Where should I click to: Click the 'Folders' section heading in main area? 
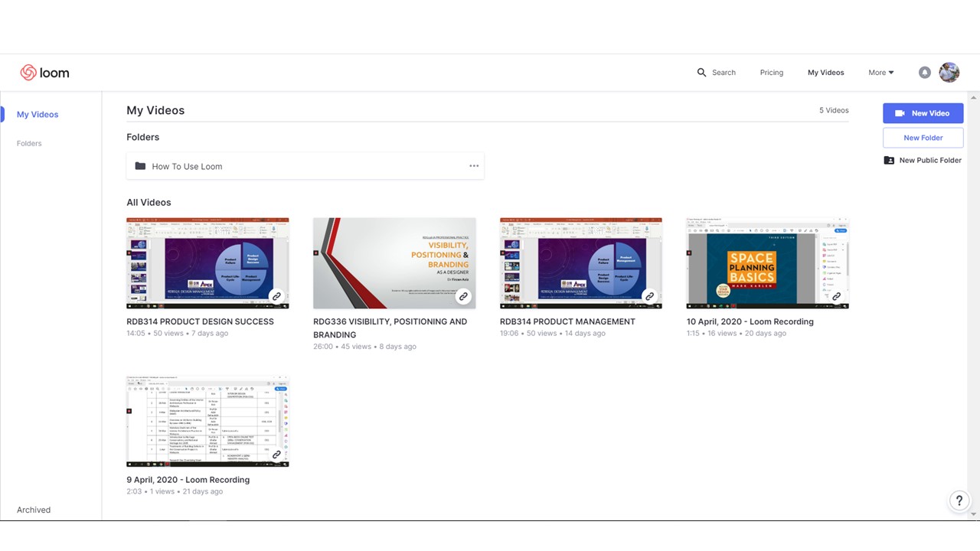click(143, 137)
